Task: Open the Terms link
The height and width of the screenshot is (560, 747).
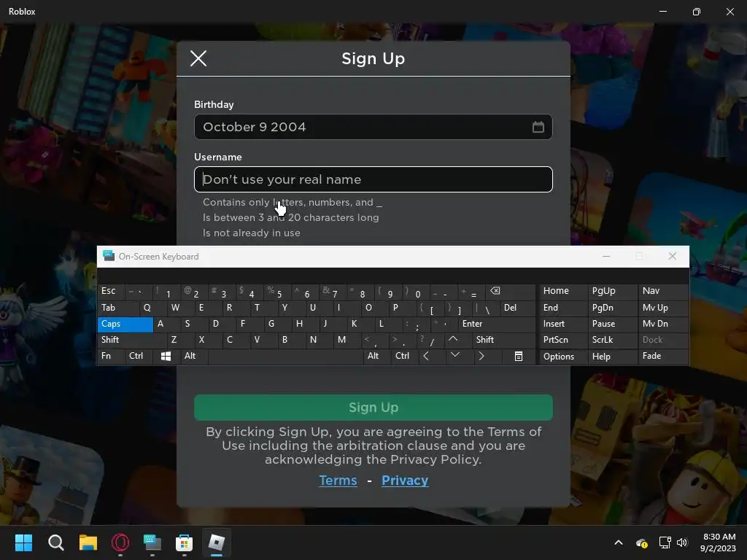Action: coord(338,481)
